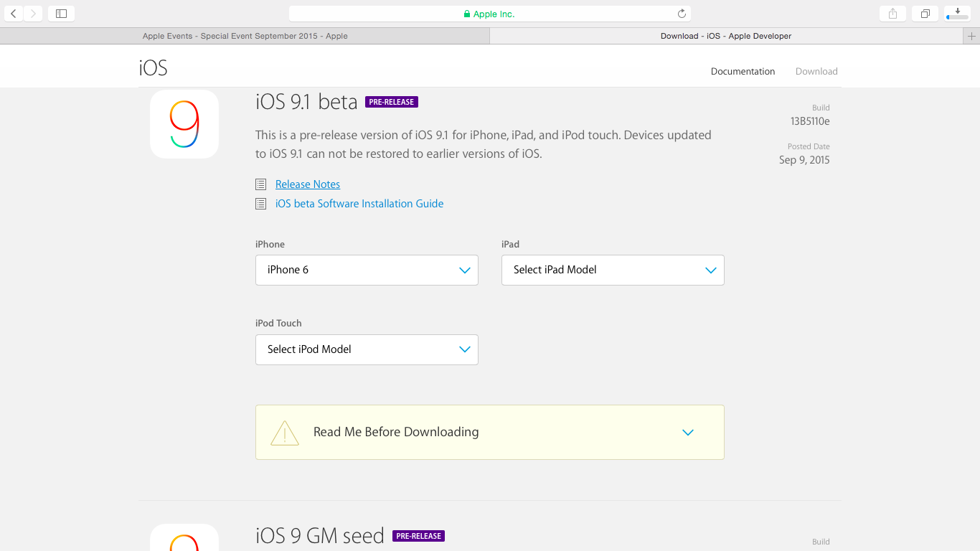Image resolution: width=980 pixels, height=551 pixels.
Task: Open the Release Notes link
Action: point(308,184)
